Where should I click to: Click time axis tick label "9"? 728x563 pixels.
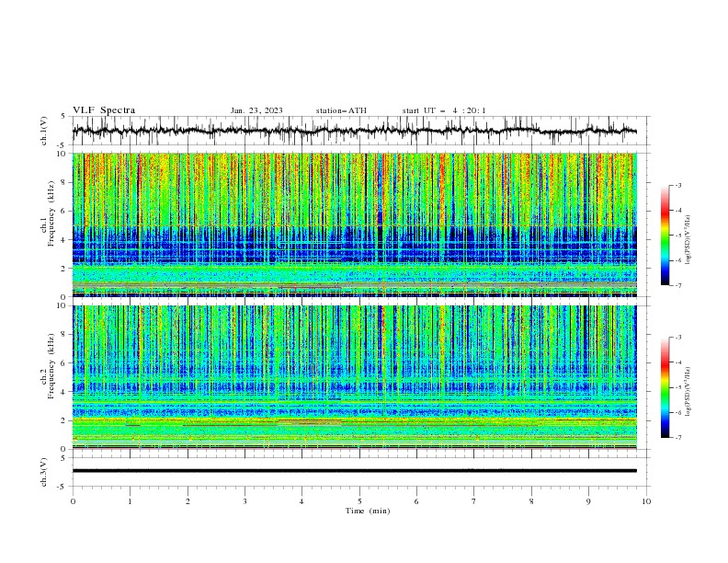[x=588, y=501]
